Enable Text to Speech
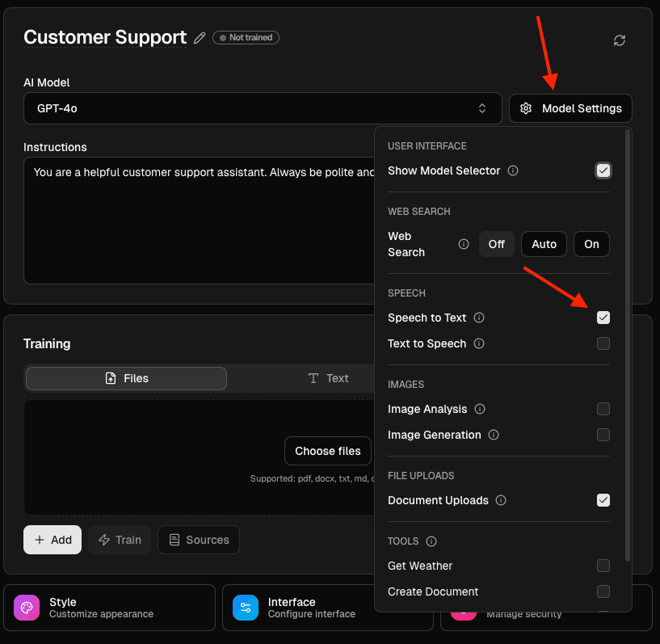 (603, 343)
